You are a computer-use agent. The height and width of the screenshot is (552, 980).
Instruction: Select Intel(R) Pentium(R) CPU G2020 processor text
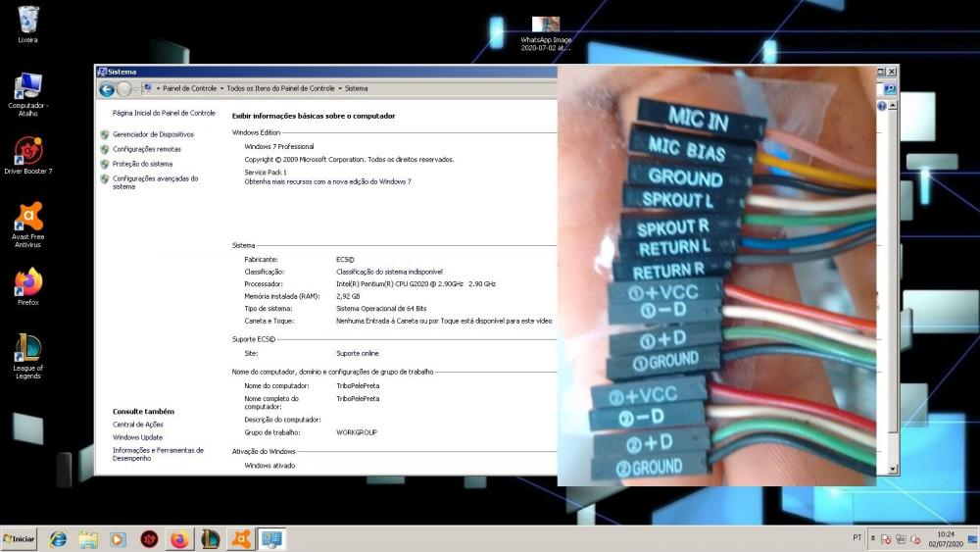tap(416, 284)
